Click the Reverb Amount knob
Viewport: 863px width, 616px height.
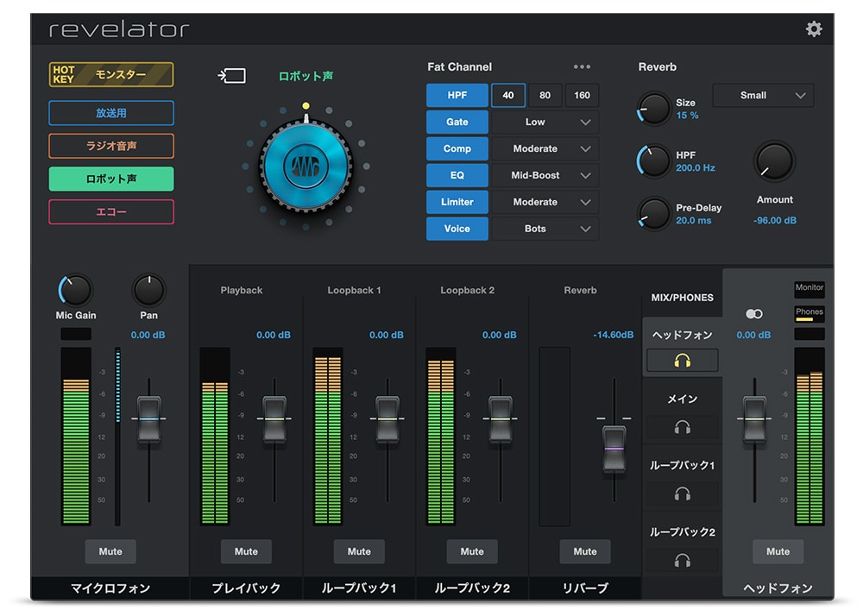coord(774,161)
